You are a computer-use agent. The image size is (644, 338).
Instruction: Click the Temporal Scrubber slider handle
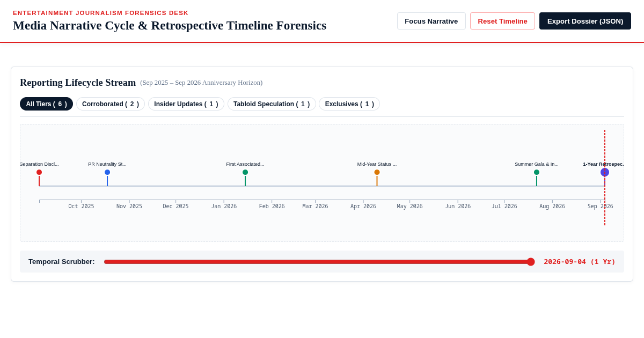(x=531, y=262)
